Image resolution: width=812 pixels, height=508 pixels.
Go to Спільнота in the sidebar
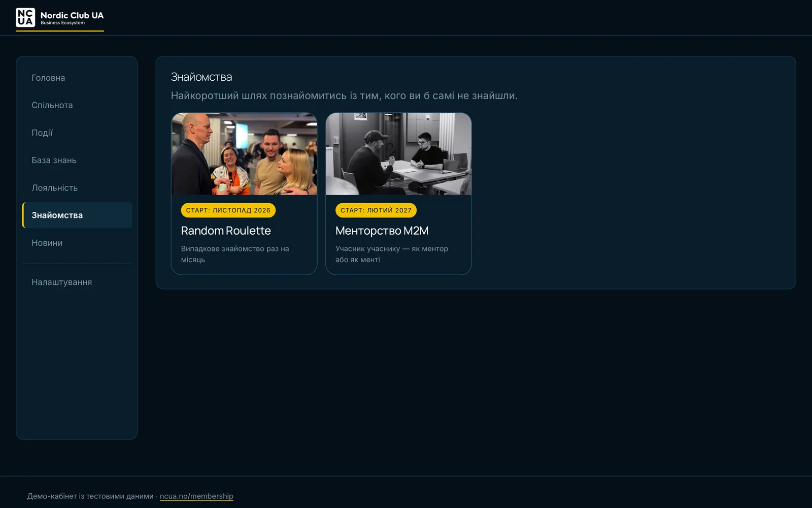tap(77, 105)
